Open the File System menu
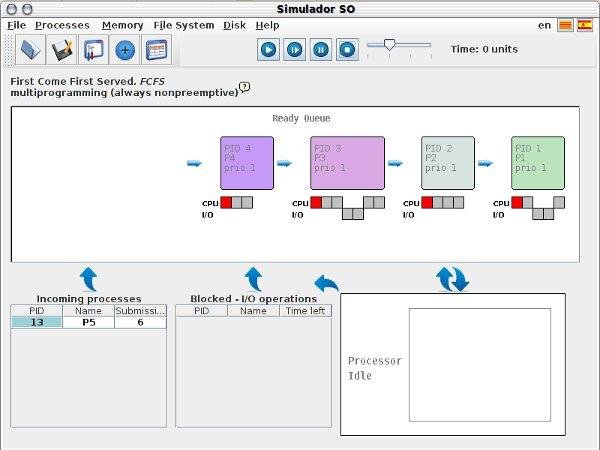Screen dimensions: 600x450 pos(184,25)
